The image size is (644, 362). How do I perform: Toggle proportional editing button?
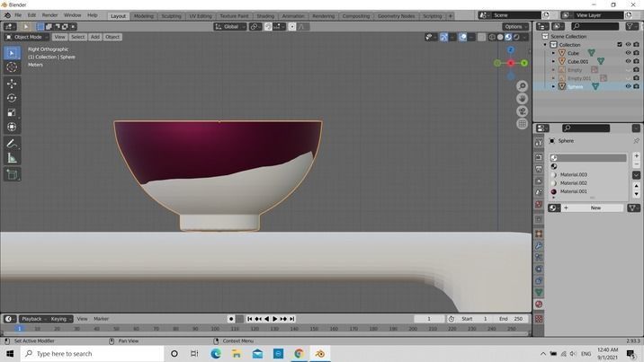tap(292, 27)
